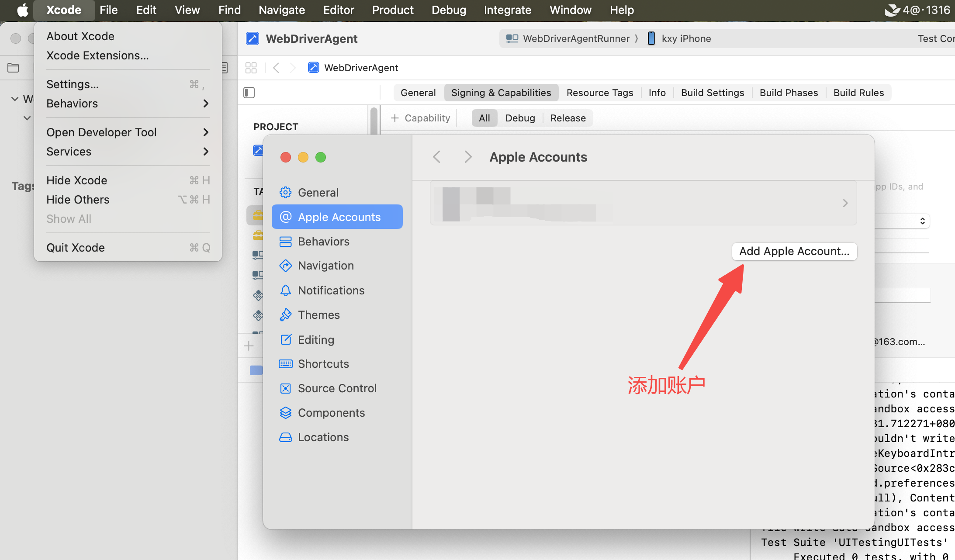Switch filter to Debug configuration

click(520, 118)
